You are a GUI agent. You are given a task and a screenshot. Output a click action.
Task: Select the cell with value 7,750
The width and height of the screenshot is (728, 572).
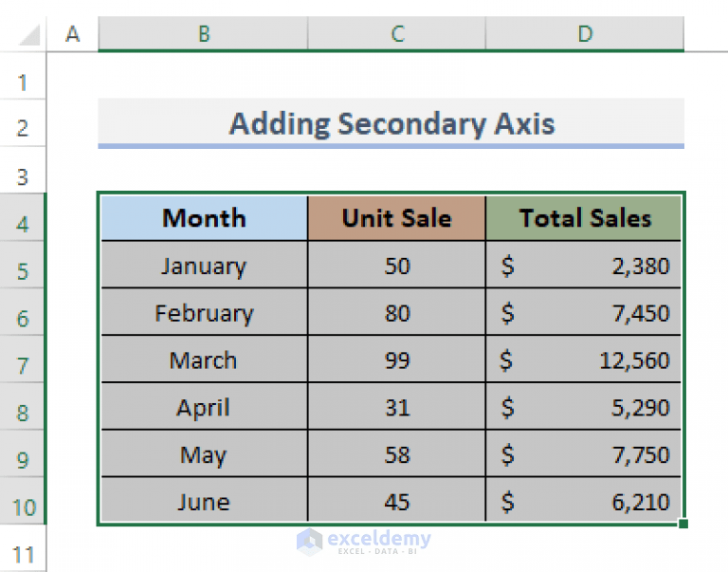[x=584, y=455]
